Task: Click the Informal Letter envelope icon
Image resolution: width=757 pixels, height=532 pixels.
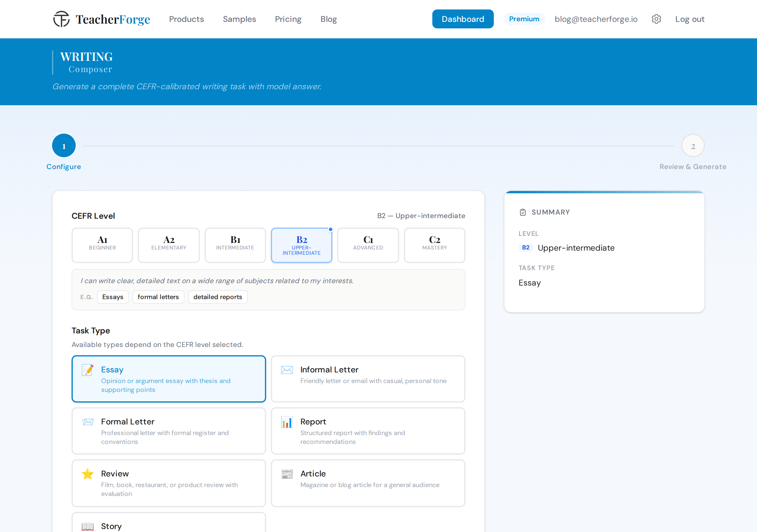Action: (287, 370)
